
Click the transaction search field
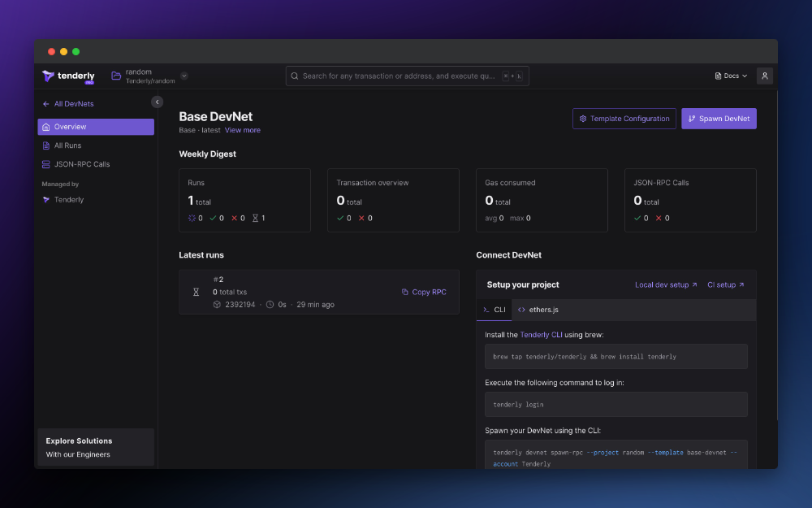(406, 75)
